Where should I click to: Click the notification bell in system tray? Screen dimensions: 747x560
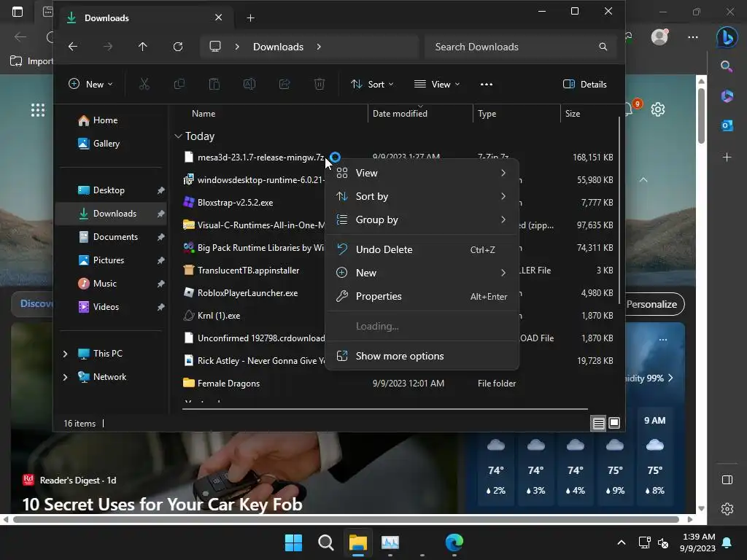click(727, 542)
